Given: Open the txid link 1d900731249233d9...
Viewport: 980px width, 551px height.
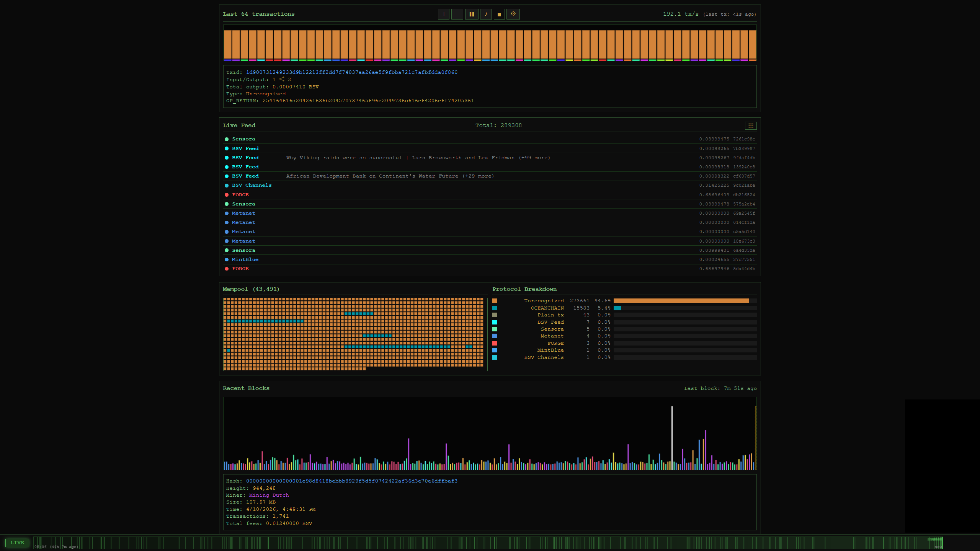Looking at the screenshot, I should 351,72.
